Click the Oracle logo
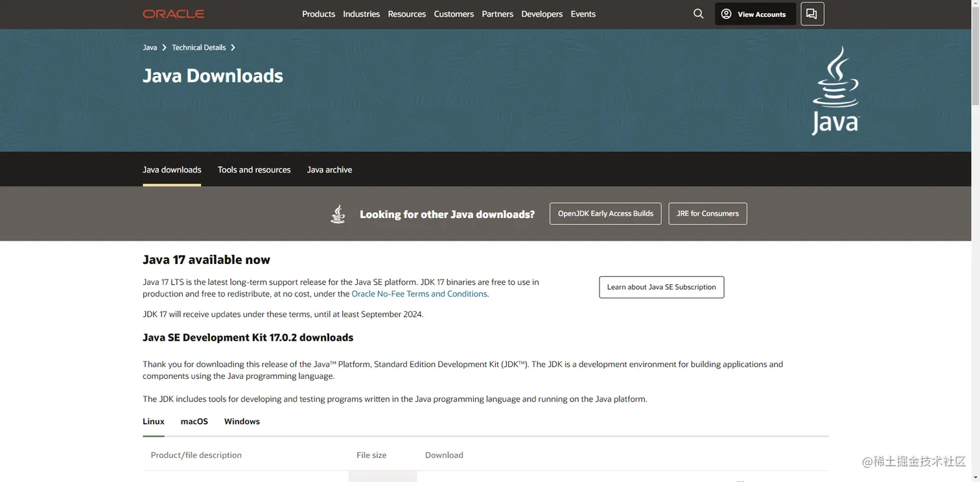Screen dimensions: 980x482 173,14
